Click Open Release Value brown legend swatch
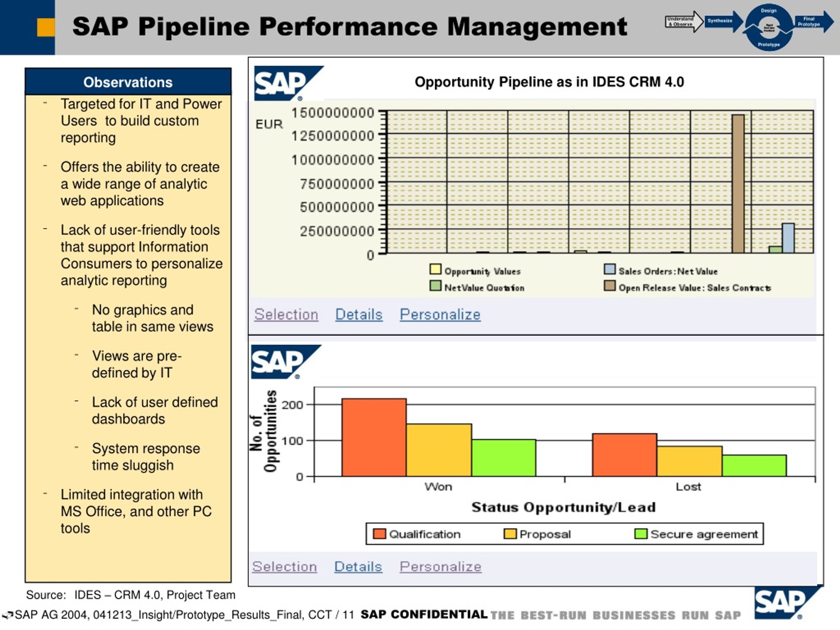Image resolution: width=840 pixels, height=630 pixels. (610, 285)
